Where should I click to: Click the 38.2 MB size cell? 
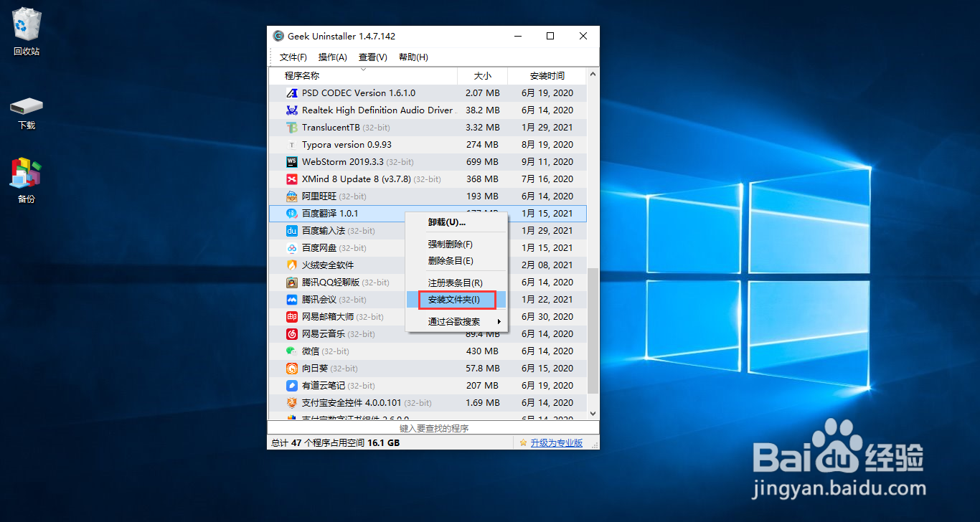click(483, 110)
